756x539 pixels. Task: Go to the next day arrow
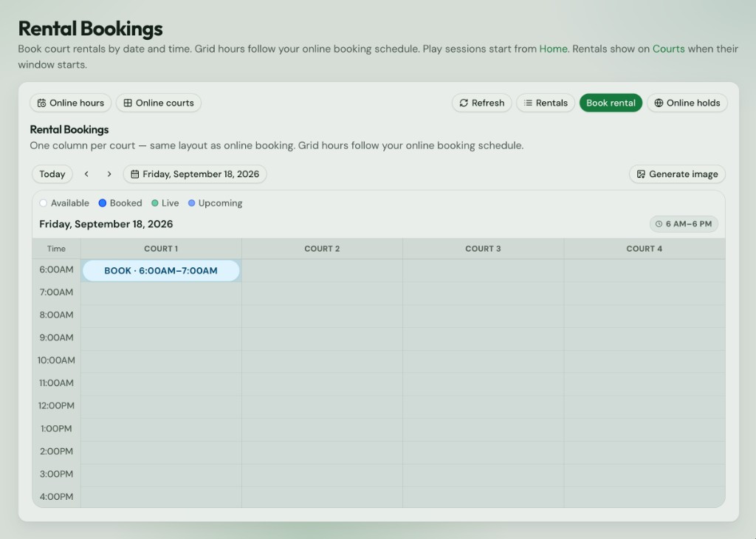point(109,174)
